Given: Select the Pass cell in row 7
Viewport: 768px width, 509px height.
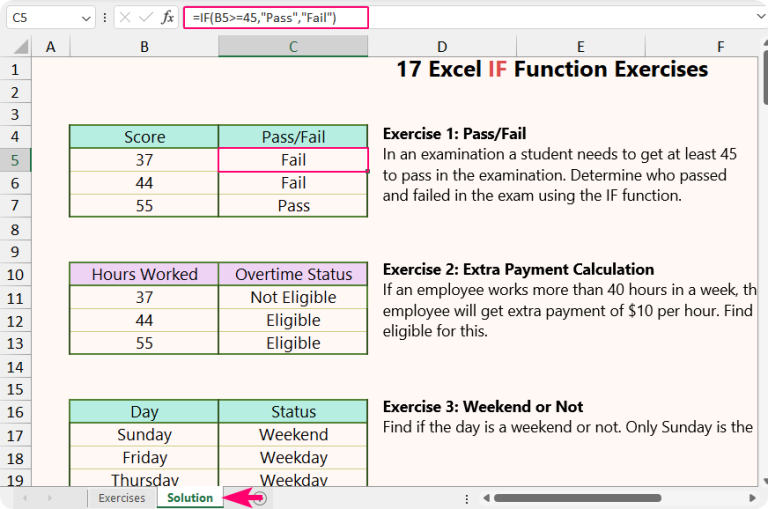Looking at the screenshot, I should click(x=293, y=206).
